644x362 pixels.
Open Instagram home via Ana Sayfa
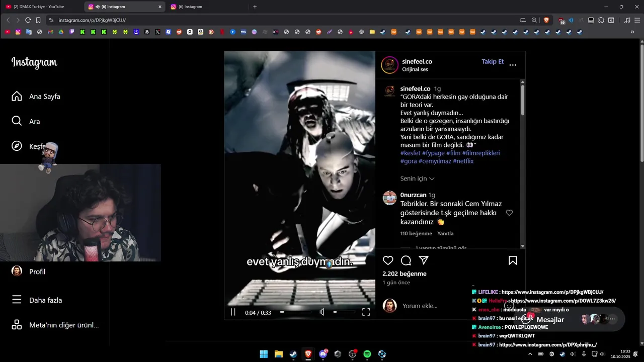pyautogui.click(x=36, y=97)
